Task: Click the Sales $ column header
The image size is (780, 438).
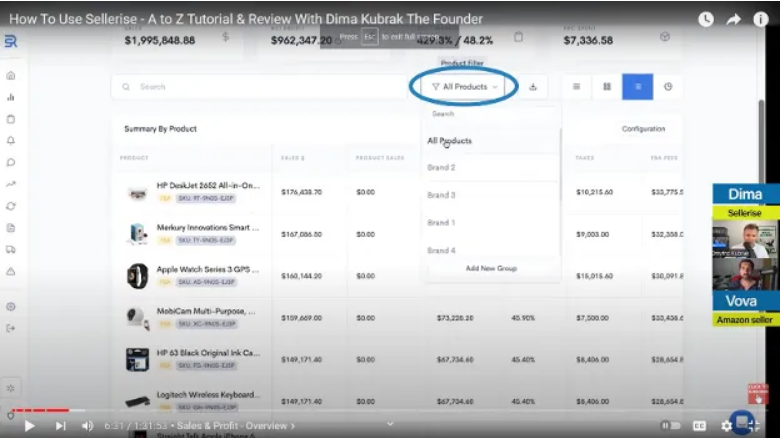Action: pos(292,158)
